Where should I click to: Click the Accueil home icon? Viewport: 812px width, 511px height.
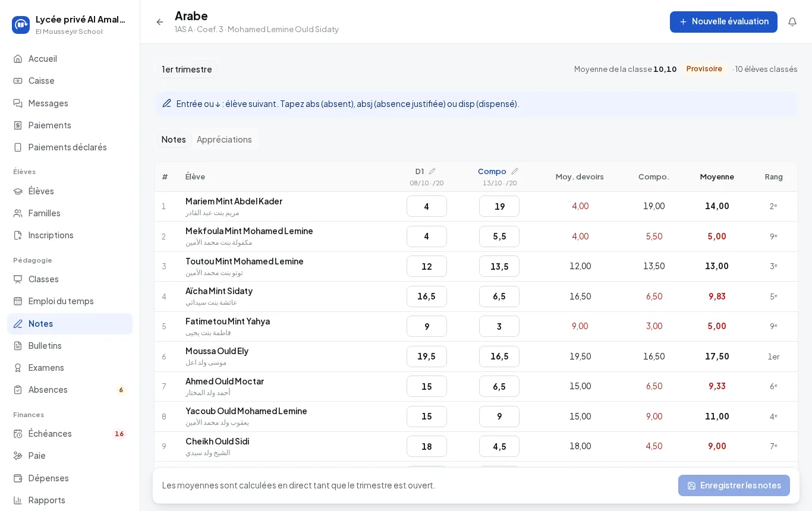click(x=18, y=59)
